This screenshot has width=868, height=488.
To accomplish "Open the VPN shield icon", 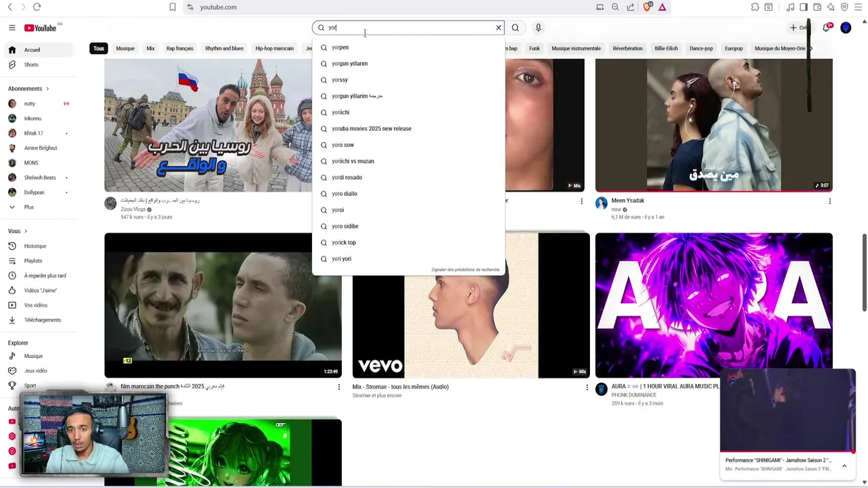I will pos(844,7).
